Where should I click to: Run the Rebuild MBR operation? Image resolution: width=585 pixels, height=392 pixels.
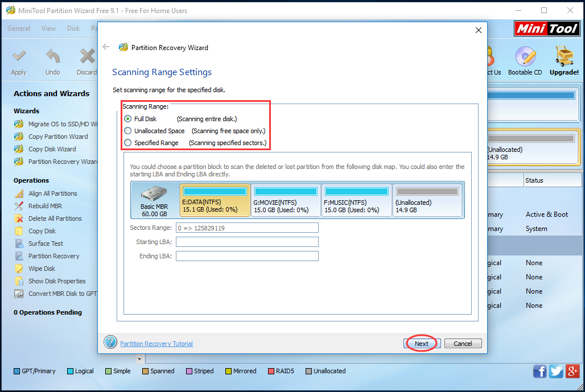[38, 206]
